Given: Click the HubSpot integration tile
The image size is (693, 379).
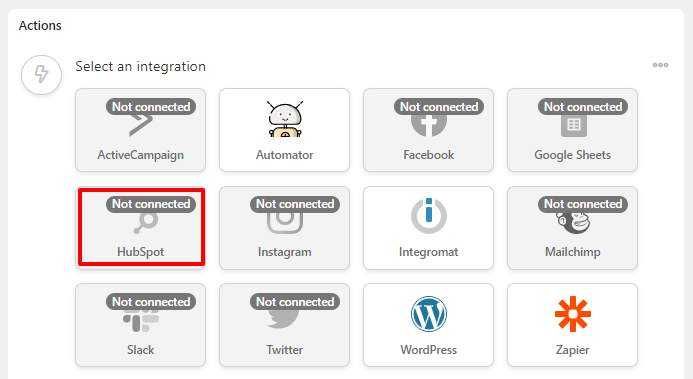Looking at the screenshot, I should 141,227.
